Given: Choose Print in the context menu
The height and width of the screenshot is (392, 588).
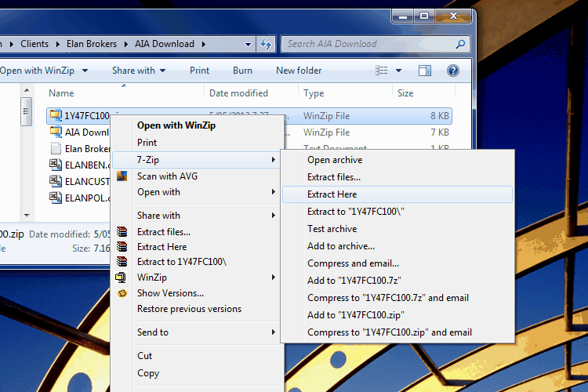Looking at the screenshot, I should tap(147, 143).
